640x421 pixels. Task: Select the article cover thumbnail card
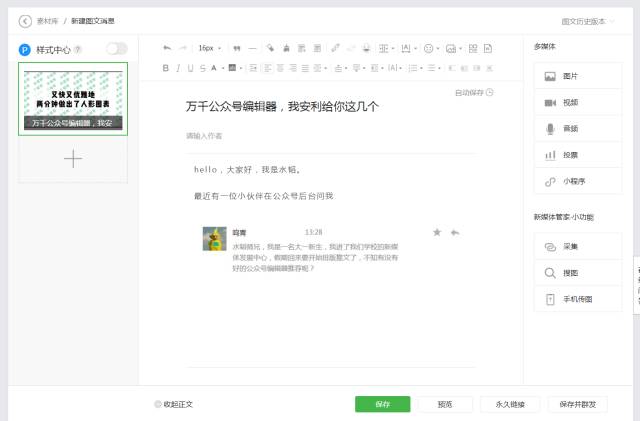(x=73, y=99)
